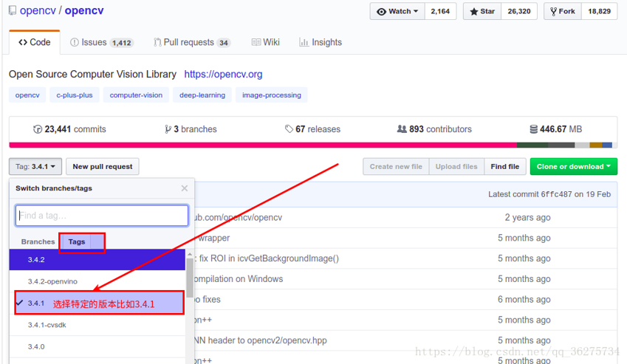Switch to the Tags tab in popup
627x364 pixels.
coord(76,241)
